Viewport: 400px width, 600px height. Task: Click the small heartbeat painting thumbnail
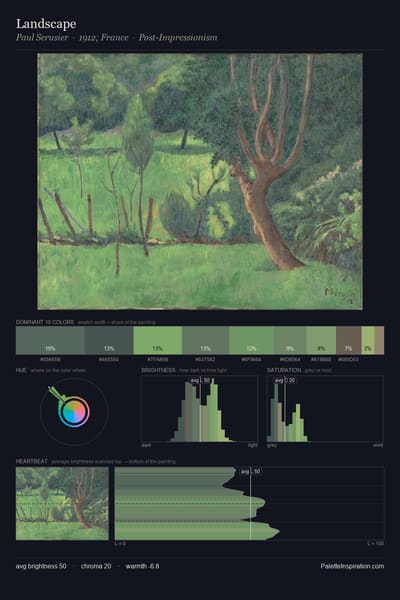tap(62, 504)
